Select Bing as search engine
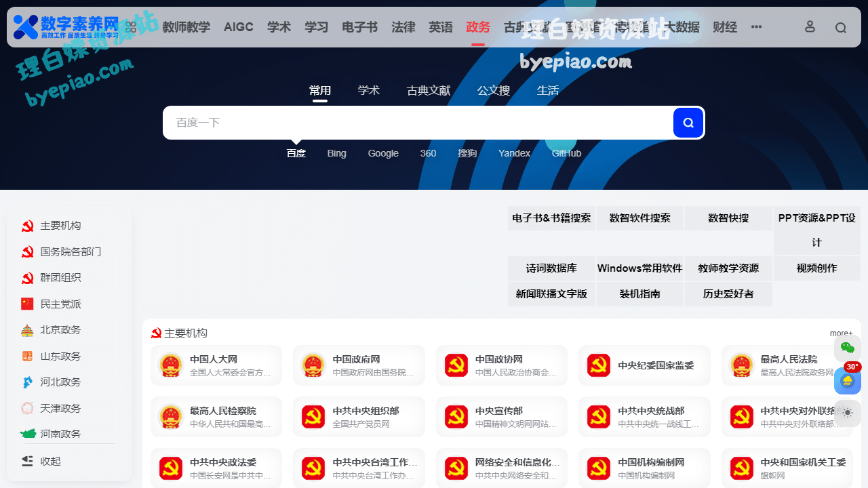This screenshot has width=868, height=488. pos(337,153)
